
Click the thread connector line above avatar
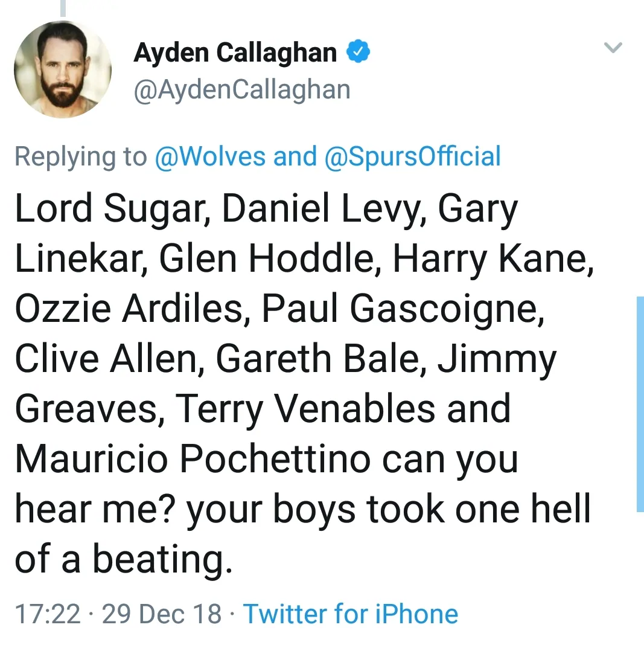63,7
